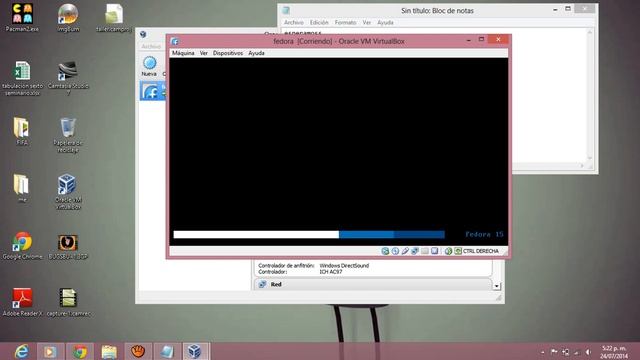
Task: Click the network adapter status icon
Action: pos(415,251)
